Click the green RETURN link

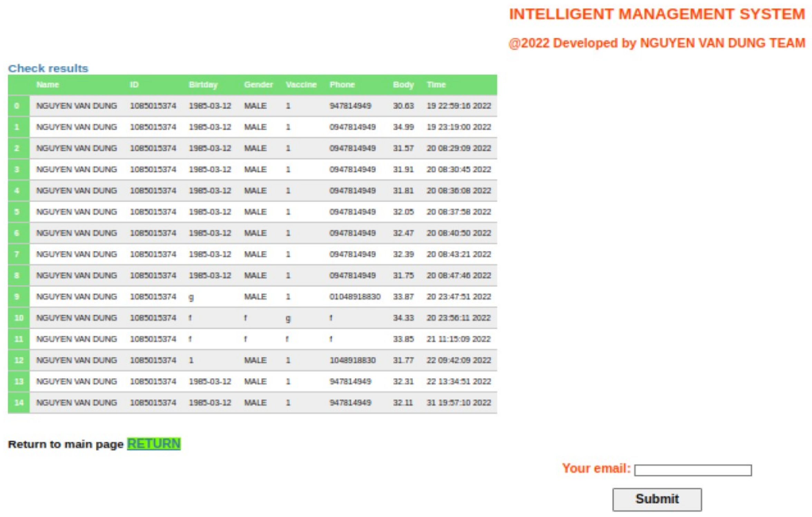[x=154, y=444]
